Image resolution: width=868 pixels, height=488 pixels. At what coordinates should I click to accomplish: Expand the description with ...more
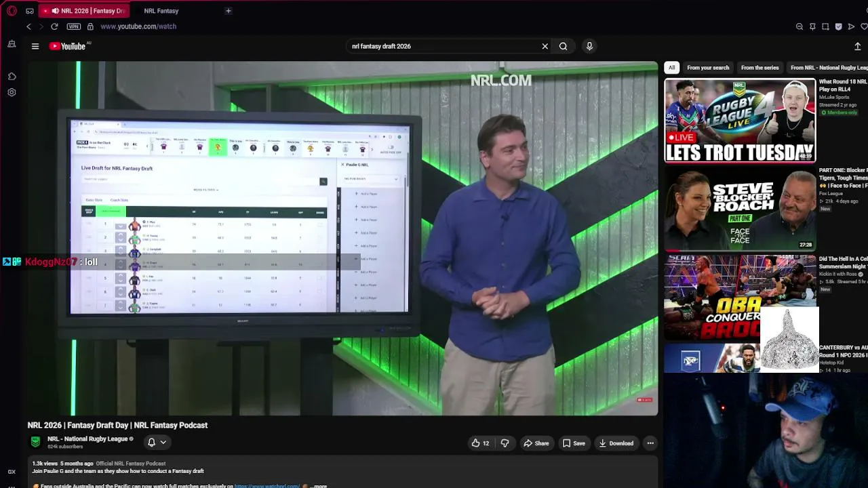[x=319, y=486]
